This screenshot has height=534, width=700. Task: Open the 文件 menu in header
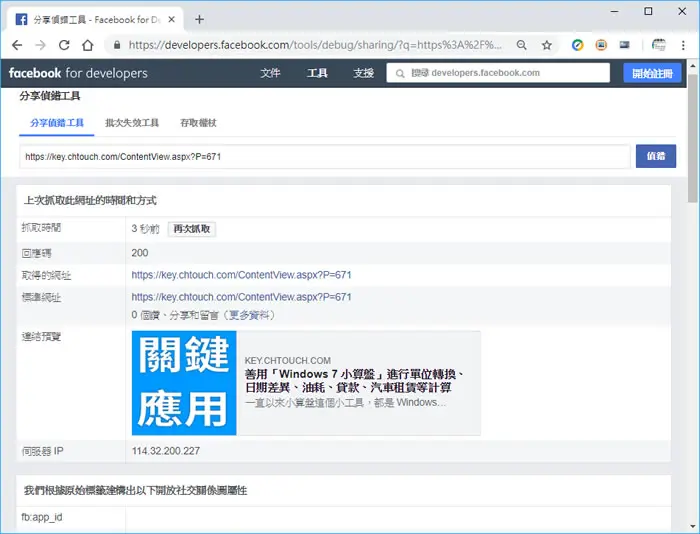[x=270, y=73]
